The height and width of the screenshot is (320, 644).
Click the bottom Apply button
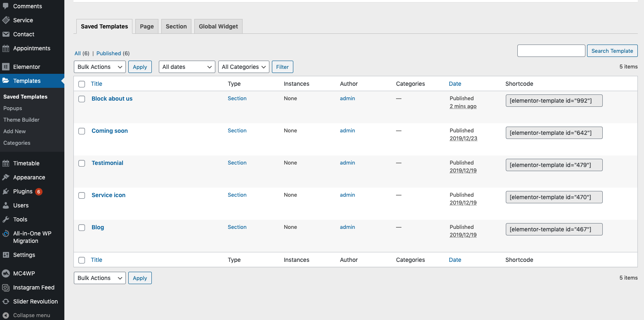(140, 278)
